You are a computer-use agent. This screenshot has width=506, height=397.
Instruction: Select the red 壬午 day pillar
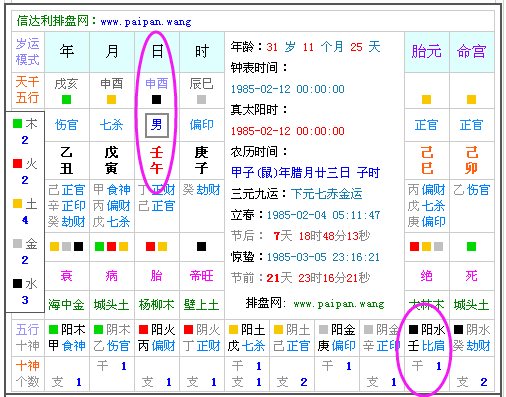click(156, 160)
